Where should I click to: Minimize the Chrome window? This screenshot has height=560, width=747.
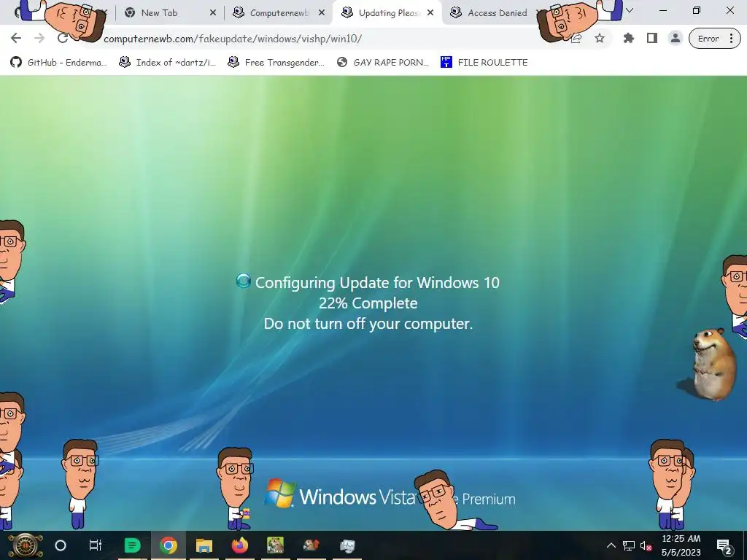click(663, 10)
